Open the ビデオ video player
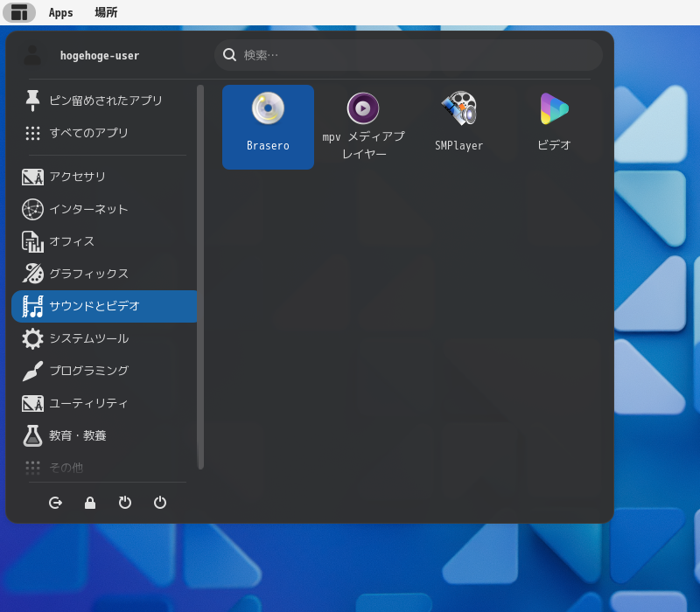 [x=554, y=127]
